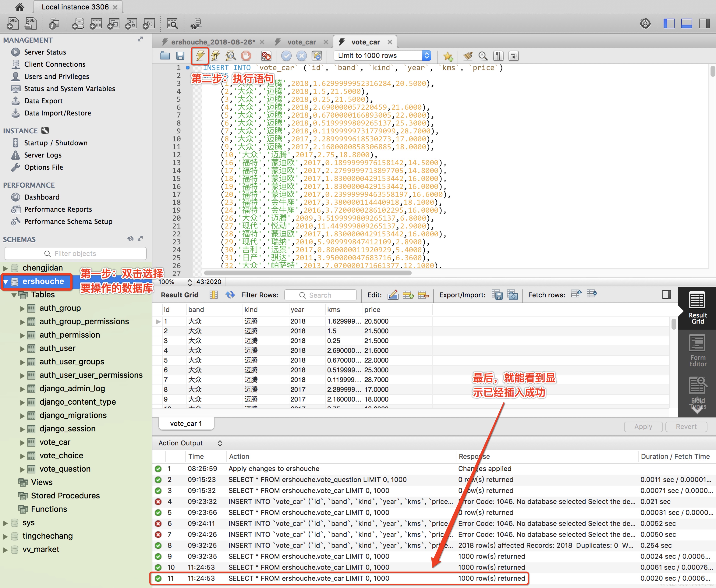Click the Save script floppy disk icon

pyautogui.click(x=180, y=56)
